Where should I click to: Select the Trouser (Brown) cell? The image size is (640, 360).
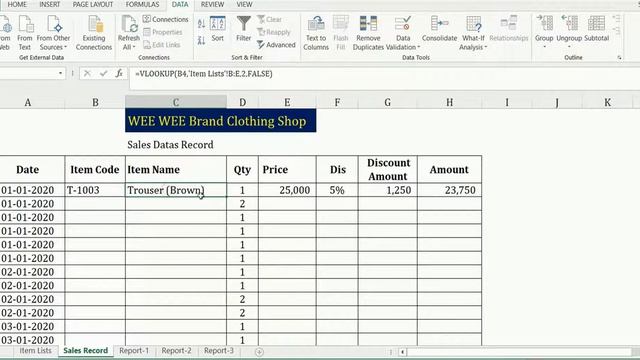176,190
